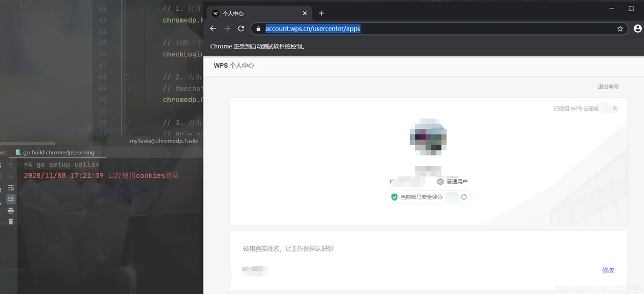The width and height of the screenshot is (644, 294).
Task: Toggle scroll-to-end in the run console
Action: tap(11, 199)
